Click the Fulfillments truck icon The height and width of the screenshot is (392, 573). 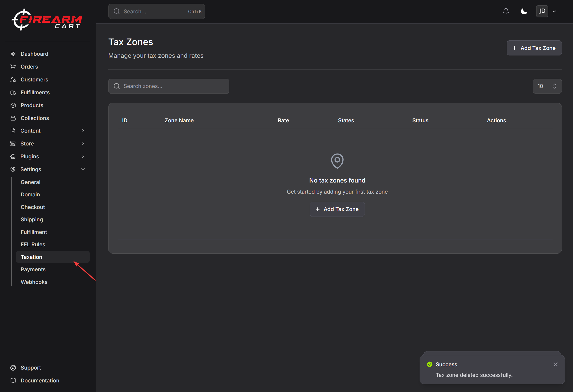(x=13, y=93)
